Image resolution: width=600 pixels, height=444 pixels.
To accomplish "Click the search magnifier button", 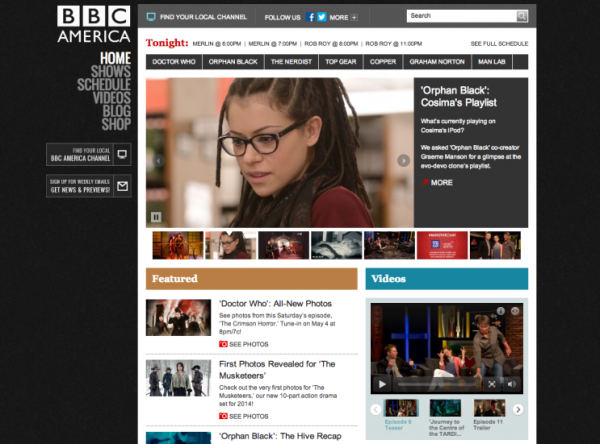I will [x=522, y=16].
